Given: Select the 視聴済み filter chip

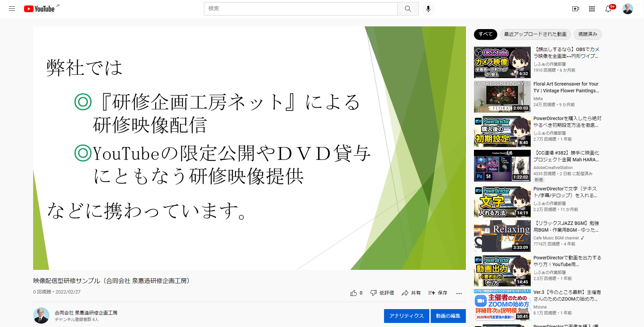Looking at the screenshot, I should [588, 34].
